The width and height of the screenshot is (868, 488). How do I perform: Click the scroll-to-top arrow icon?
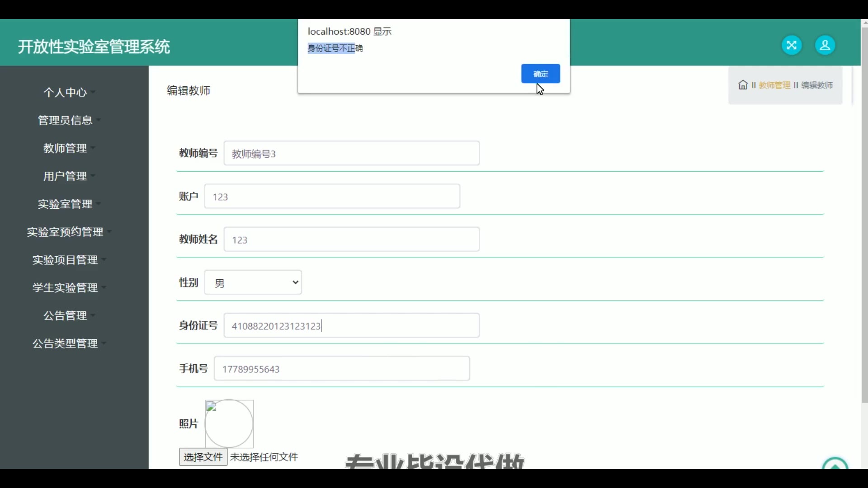click(835, 464)
